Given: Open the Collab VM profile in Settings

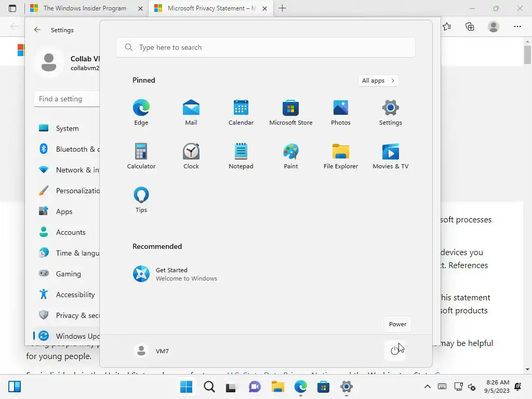Looking at the screenshot, I should [x=67, y=63].
